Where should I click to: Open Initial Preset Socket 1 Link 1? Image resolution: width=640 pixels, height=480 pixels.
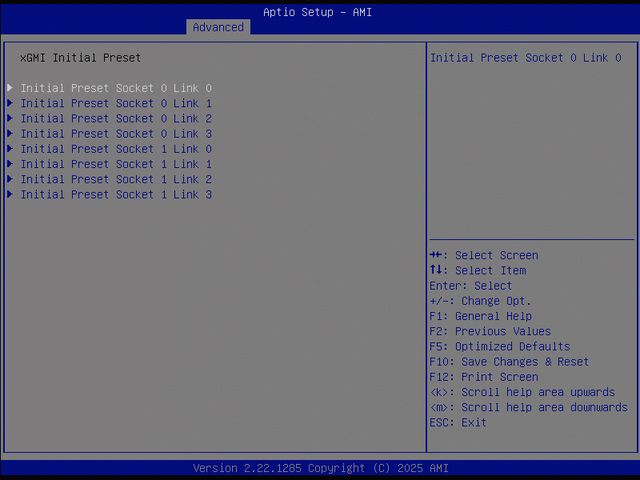116,164
